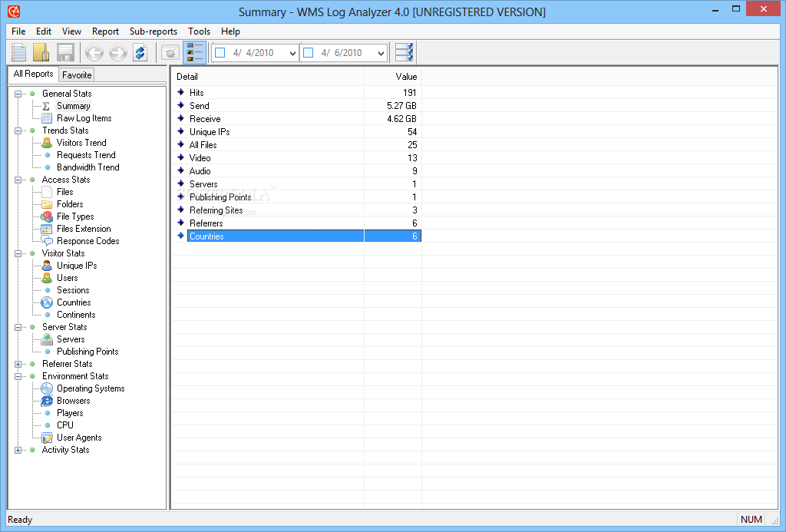
Task: Click the back arrow toolbar button
Action: tap(94, 53)
